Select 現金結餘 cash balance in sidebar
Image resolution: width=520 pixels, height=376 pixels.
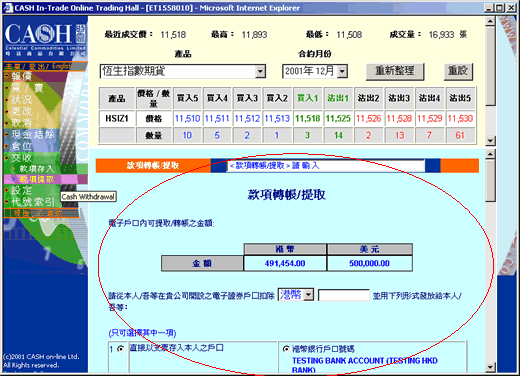(33, 134)
